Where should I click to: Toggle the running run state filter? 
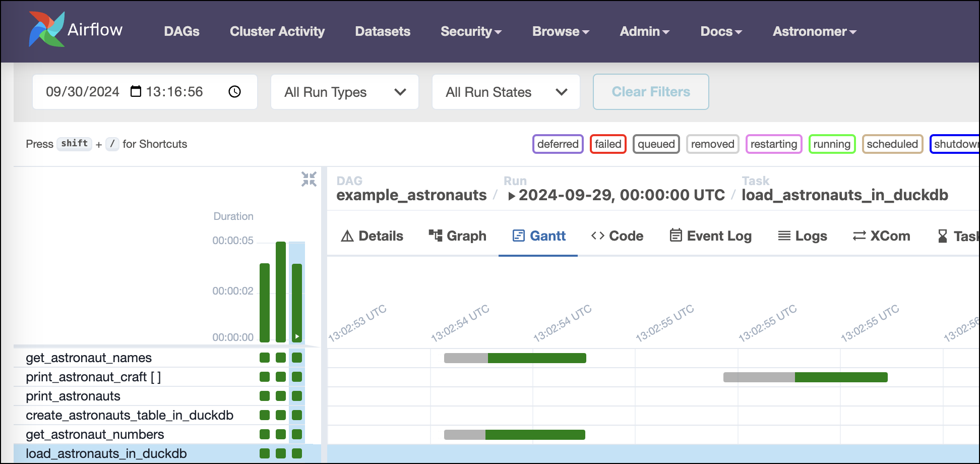tap(832, 144)
